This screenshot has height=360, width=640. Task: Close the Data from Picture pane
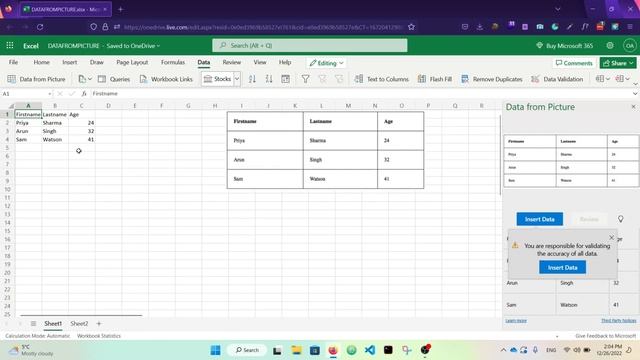point(633,107)
